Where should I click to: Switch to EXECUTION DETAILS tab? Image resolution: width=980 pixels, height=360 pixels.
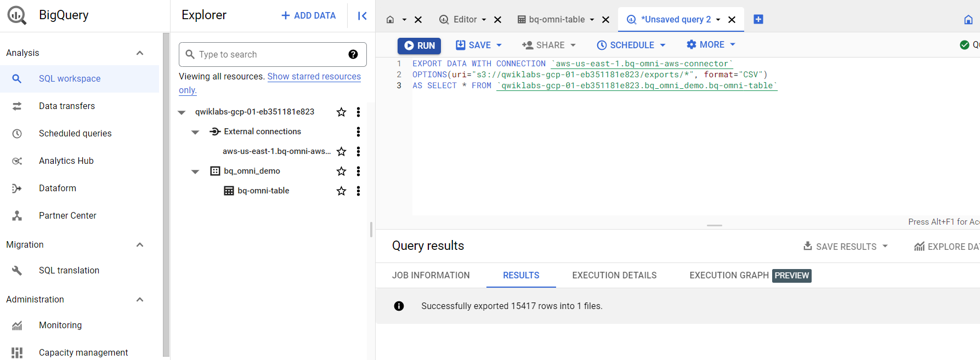coord(614,276)
